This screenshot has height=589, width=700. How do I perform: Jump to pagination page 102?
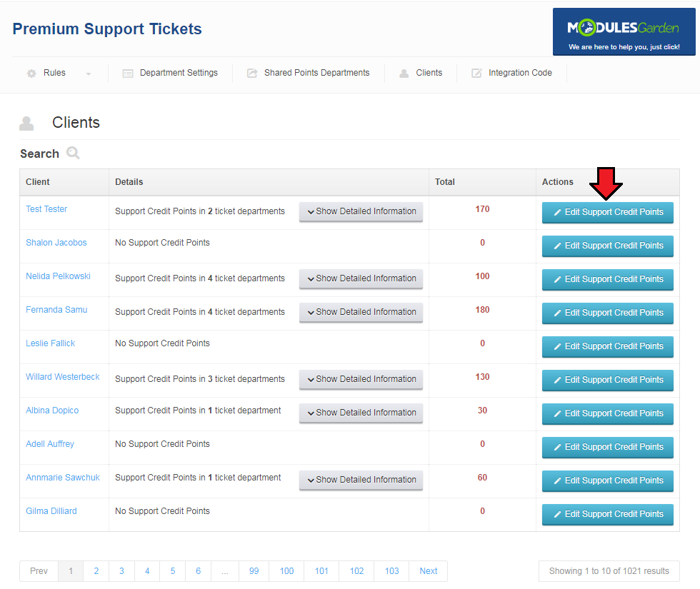pyautogui.click(x=356, y=571)
